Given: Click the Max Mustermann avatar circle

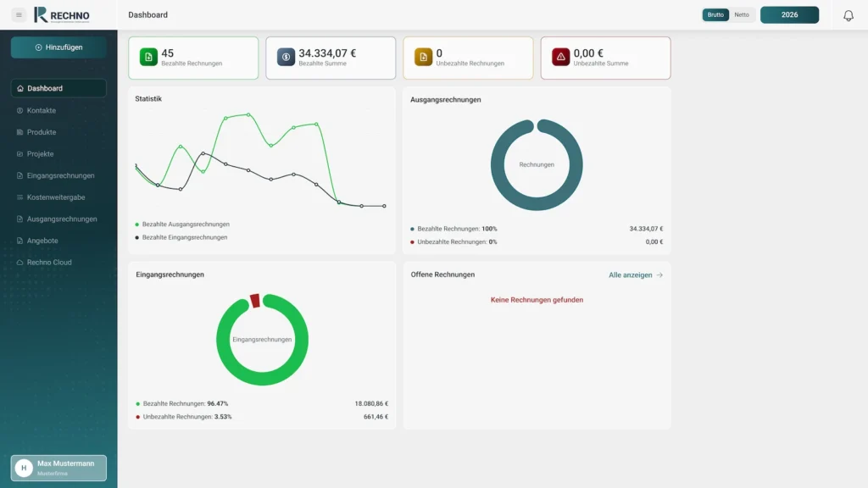Looking at the screenshot, I should [24, 468].
